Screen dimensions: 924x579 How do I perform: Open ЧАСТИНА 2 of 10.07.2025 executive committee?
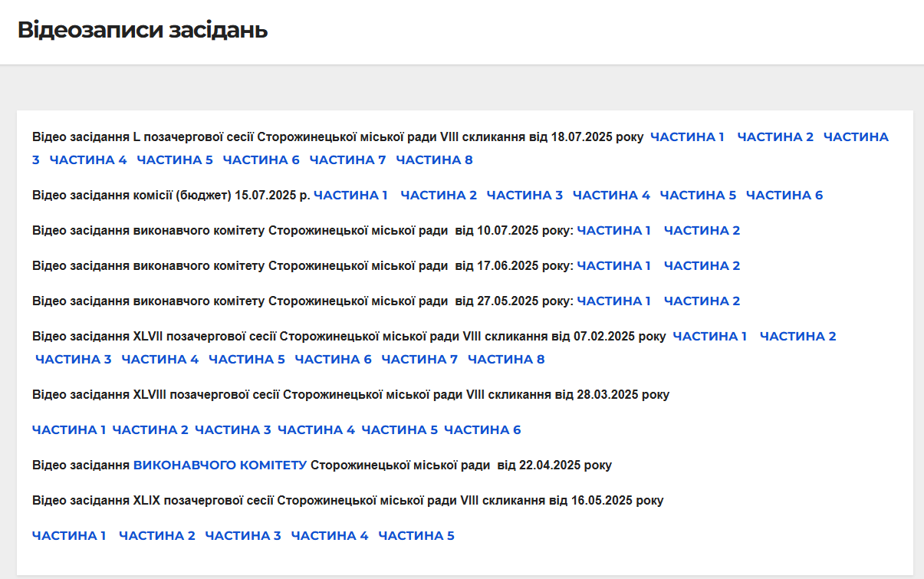[x=702, y=231]
